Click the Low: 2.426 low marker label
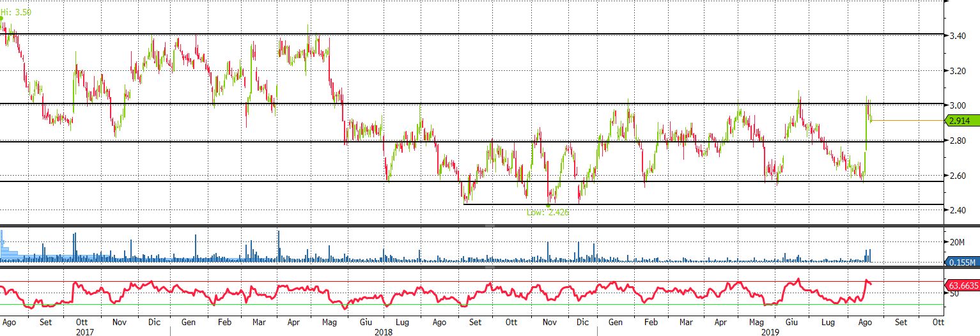The width and height of the screenshot is (980, 336). tap(547, 212)
